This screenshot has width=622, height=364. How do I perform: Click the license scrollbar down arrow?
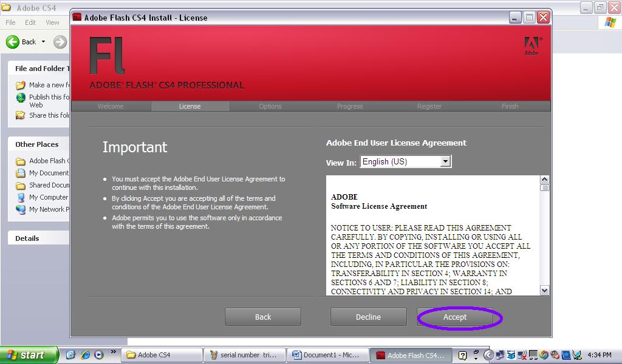click(x=545, y=291)
